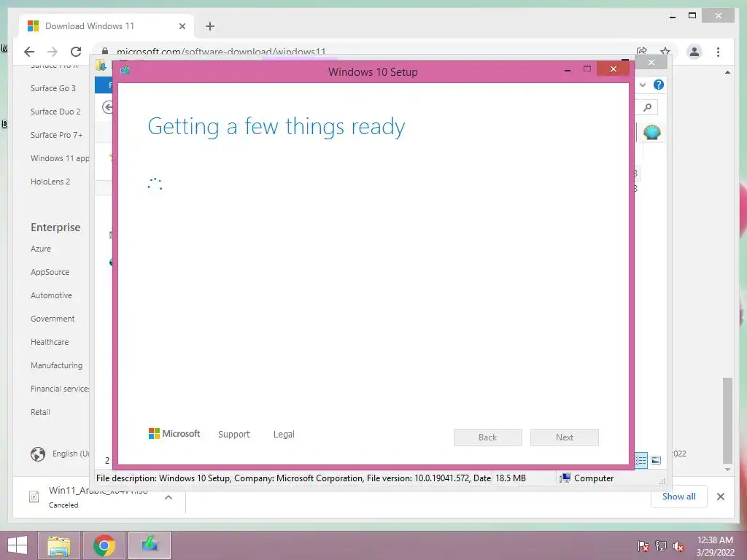Select the Windows 10 Setup taskbar icon
The image size is (747, 560).
(150, 545)
